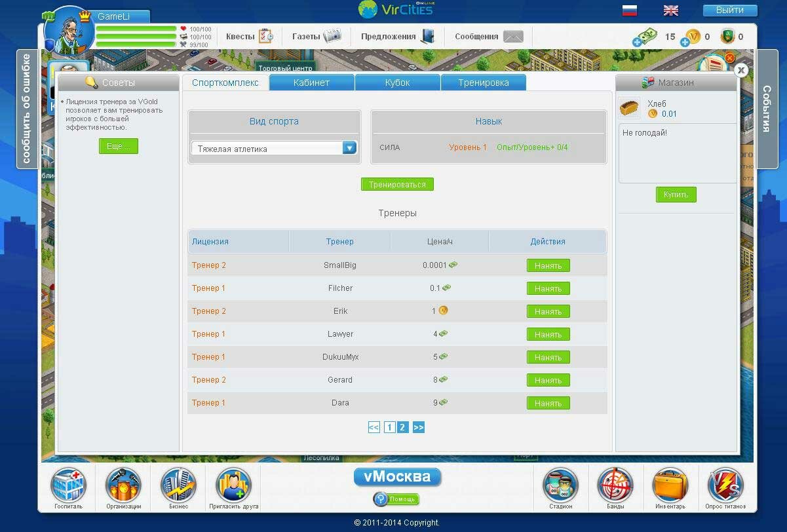Open the Квесты quests menu

pyautogui.click(x=250, y=37)
